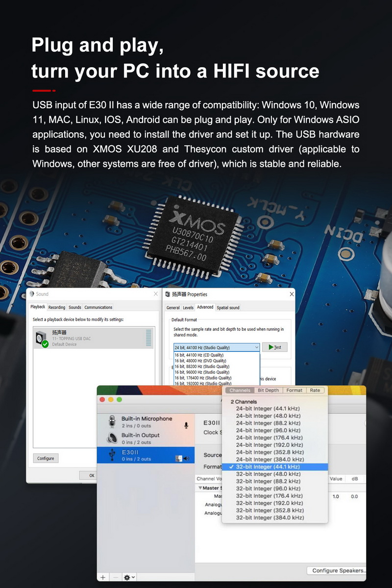Click the microphone input icon beside Built-in Microphone
This screenshot has height=588, width=392.
coord(186,425)
